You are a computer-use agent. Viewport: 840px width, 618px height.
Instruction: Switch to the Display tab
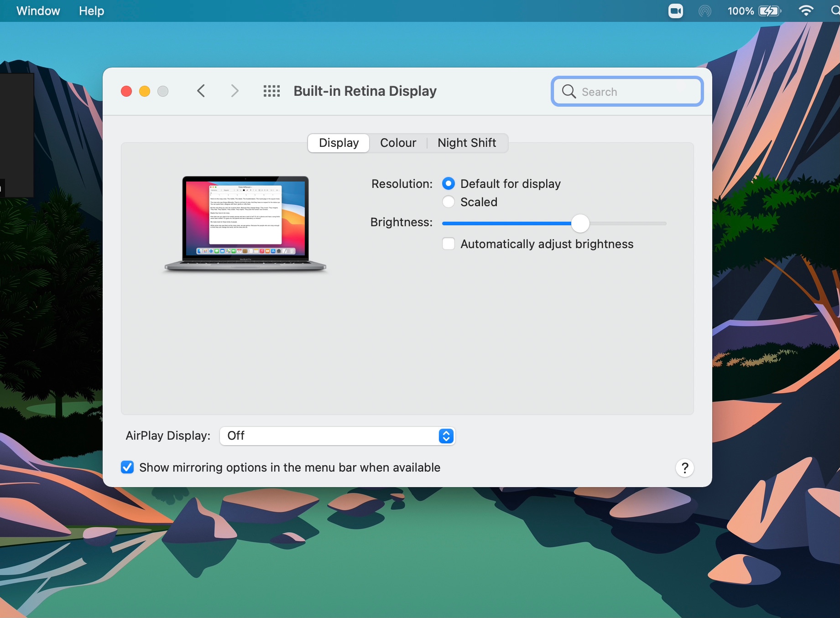coord(339,143)
